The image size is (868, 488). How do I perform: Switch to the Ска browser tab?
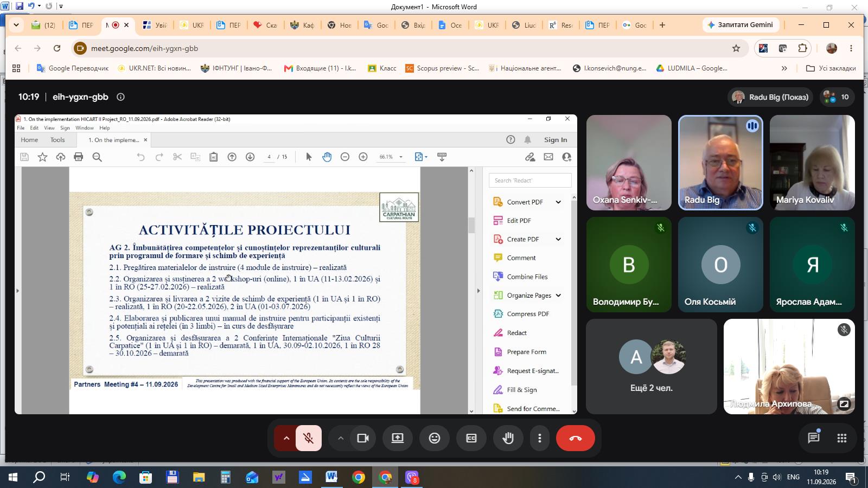(x=266, y=25)
